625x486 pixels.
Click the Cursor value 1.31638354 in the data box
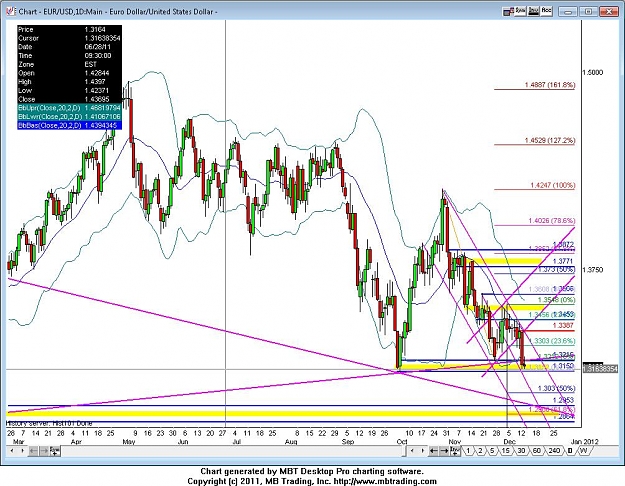pos(102,38)
